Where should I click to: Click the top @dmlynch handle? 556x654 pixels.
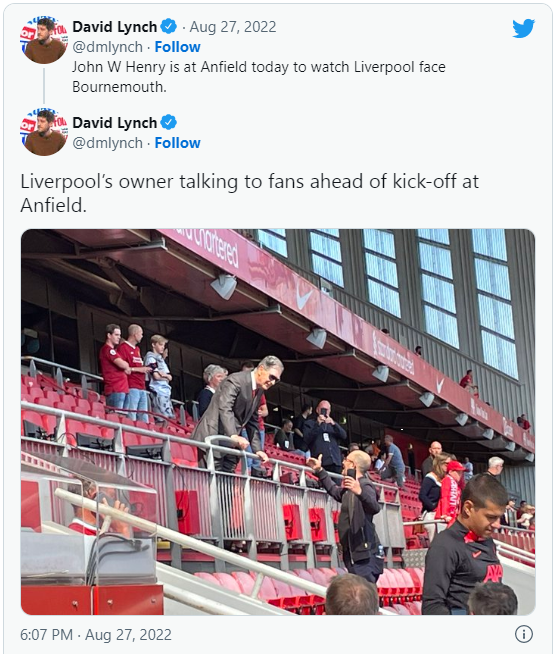coord(108,47)
